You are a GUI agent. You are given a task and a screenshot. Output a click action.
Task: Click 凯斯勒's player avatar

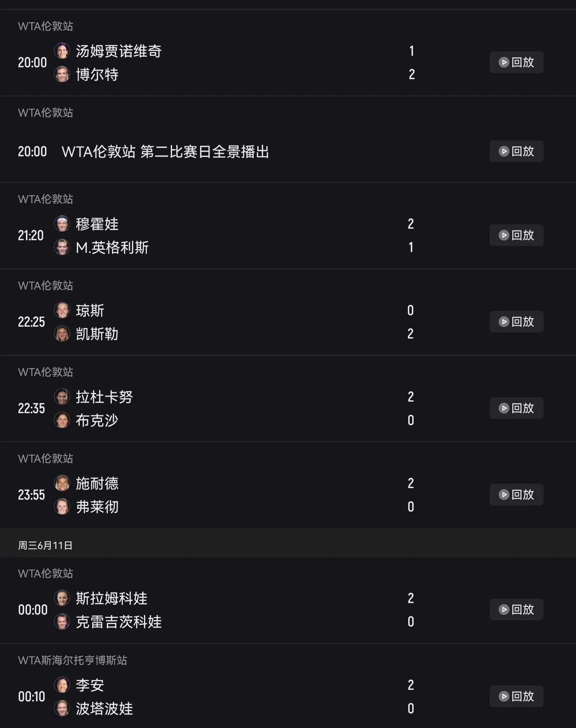pos(62,334)
